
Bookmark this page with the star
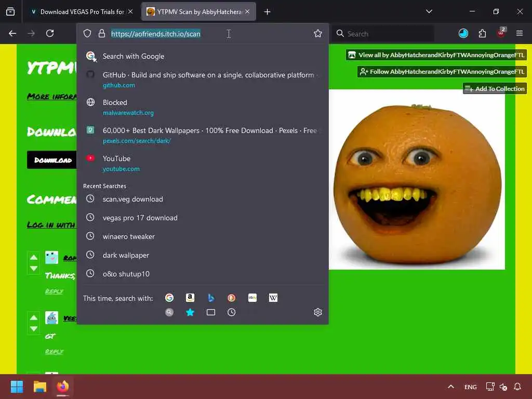(x=317, y=33)
